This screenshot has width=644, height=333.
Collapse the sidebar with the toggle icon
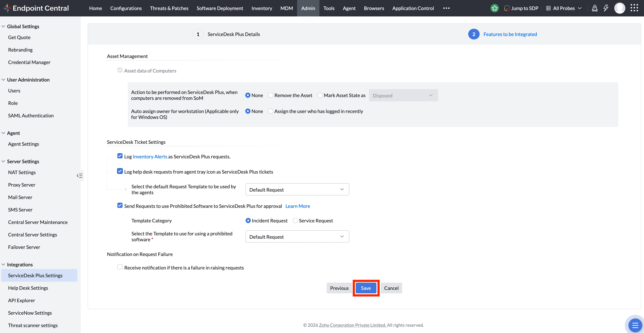pos(80,175)
